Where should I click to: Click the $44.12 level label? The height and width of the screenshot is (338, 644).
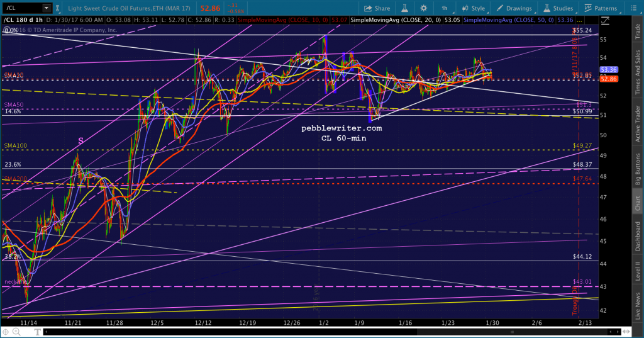[x=582, y=257]
